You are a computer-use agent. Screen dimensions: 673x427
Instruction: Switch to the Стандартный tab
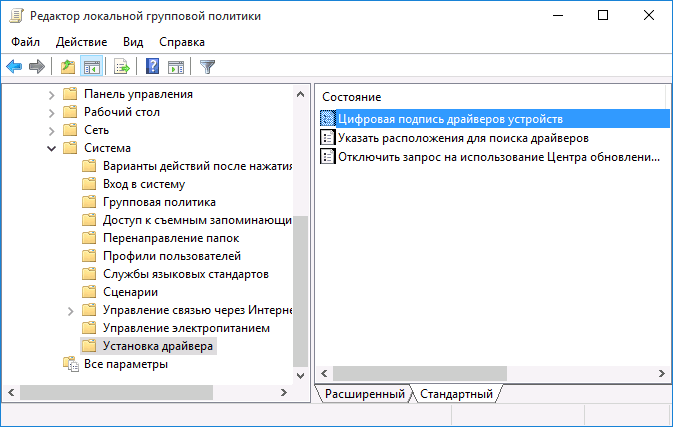click(456, 394)
